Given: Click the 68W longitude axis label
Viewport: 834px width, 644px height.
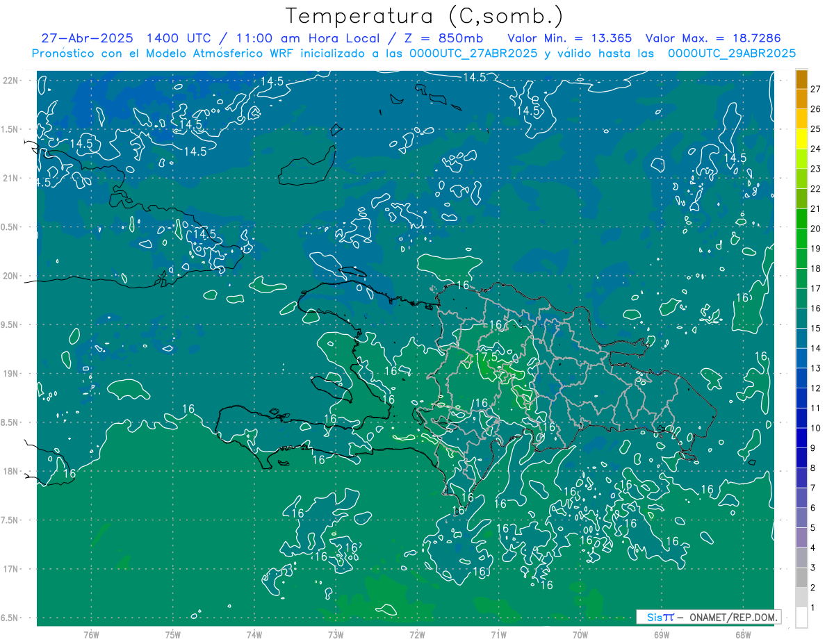Looking at the screenshot, I should [743, 635].
